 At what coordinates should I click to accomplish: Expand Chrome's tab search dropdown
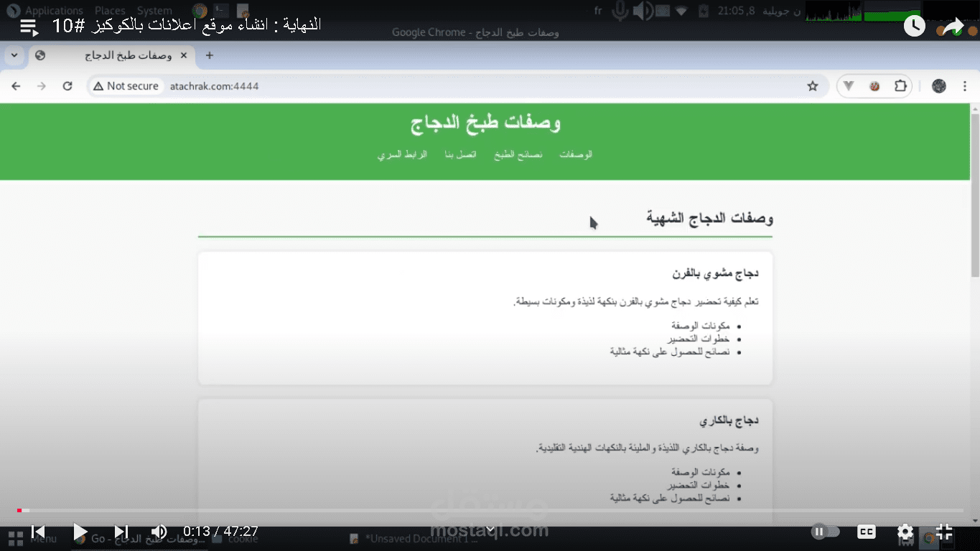click(14, 55)
